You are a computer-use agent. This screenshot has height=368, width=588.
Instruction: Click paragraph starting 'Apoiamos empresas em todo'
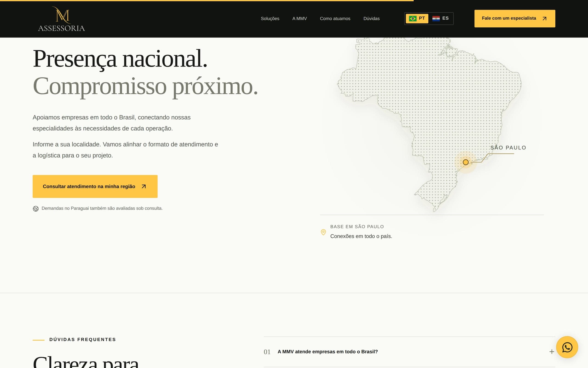(112, 123)
